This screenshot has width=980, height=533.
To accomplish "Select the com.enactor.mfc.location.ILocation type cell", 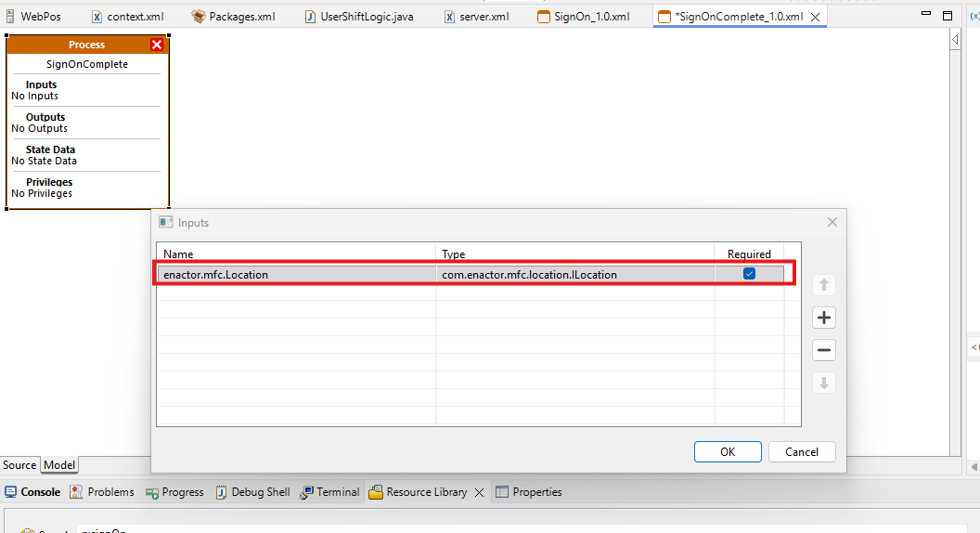I will (x=575, y=274).
